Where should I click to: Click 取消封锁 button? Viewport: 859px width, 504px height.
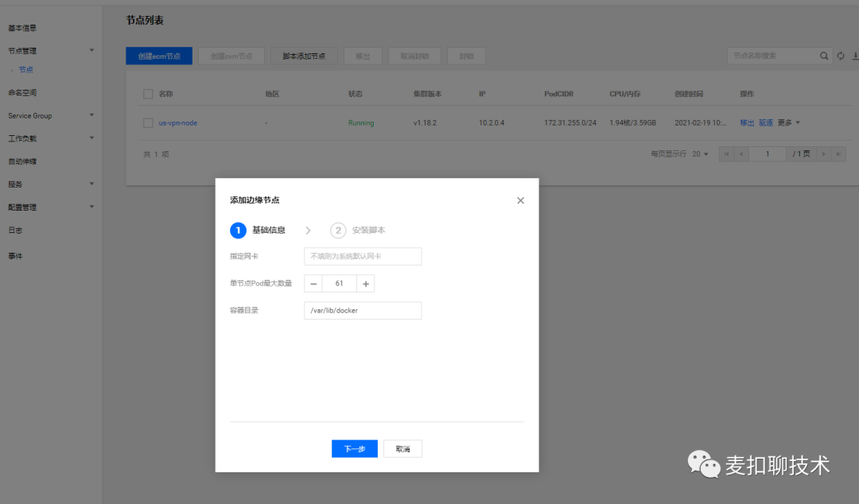point(414,56)
